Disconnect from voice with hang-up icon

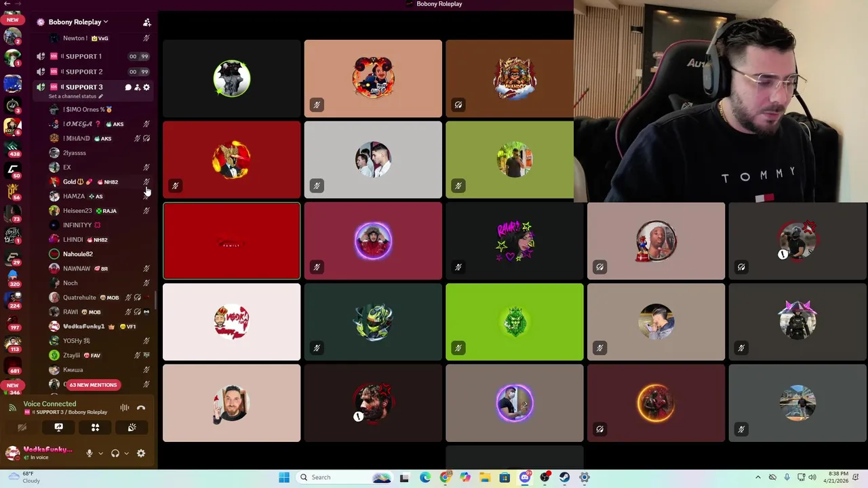(x=141, y=407)
